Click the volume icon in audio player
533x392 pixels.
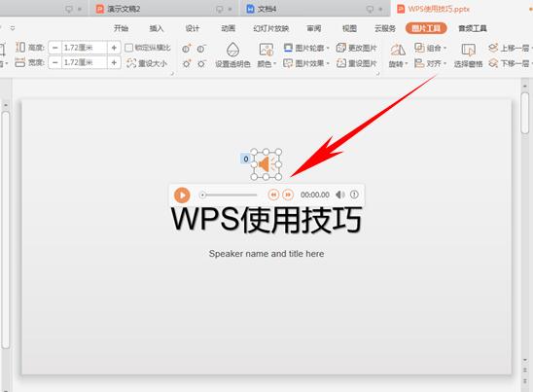point(339,195)
